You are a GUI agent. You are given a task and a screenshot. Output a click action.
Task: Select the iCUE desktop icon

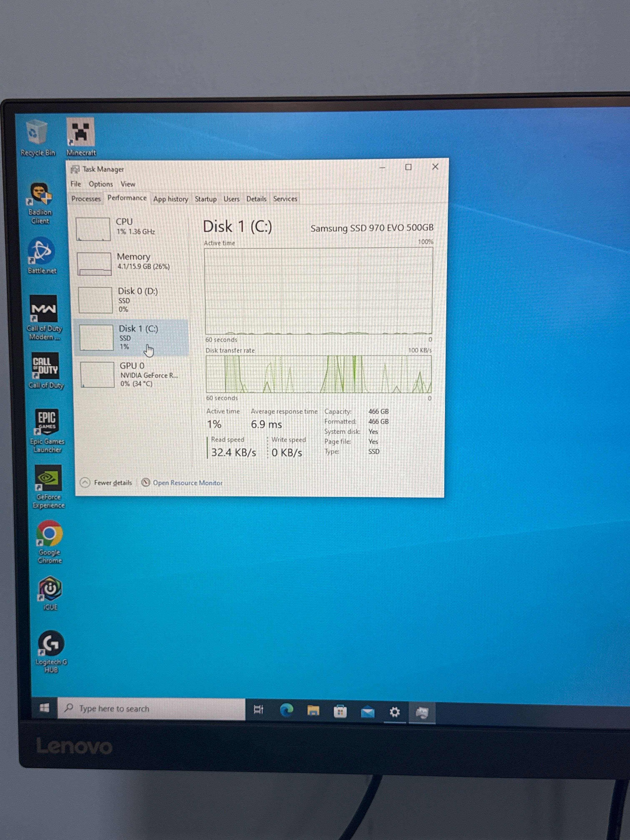pos(50,593)
